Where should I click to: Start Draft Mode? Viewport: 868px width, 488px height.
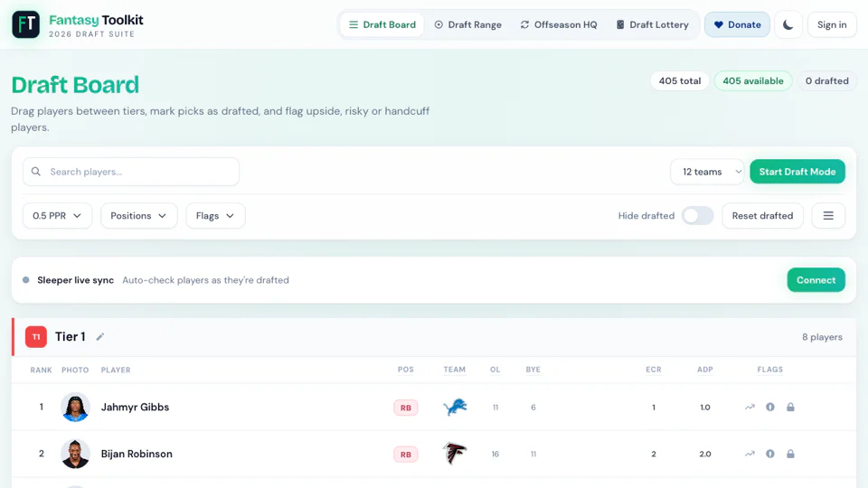coord(797,172)
